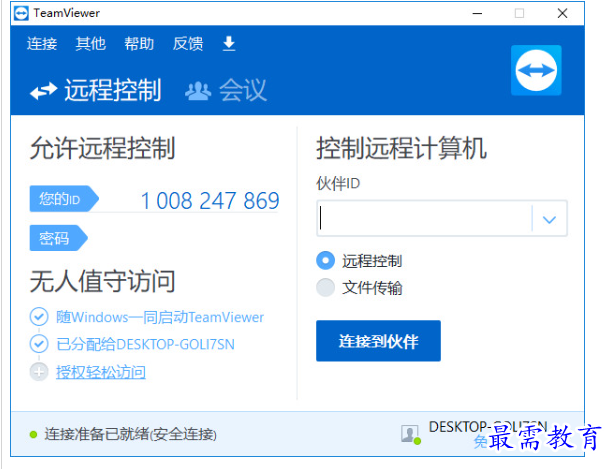Viewport: 610px width, 469px height.
Task: Switch to the 会议 tab
Action: click(226, 90)
